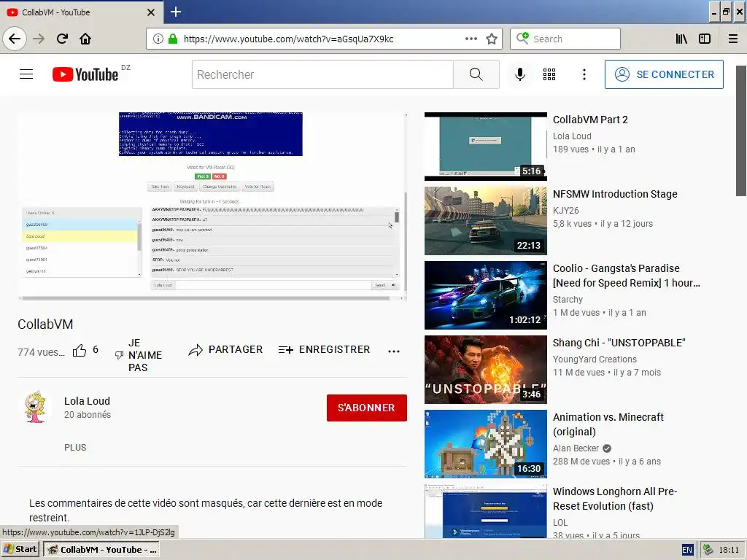Click the Starchy channel name
The width and height of the screenshot is (747, 560).
tap(568, 300)
